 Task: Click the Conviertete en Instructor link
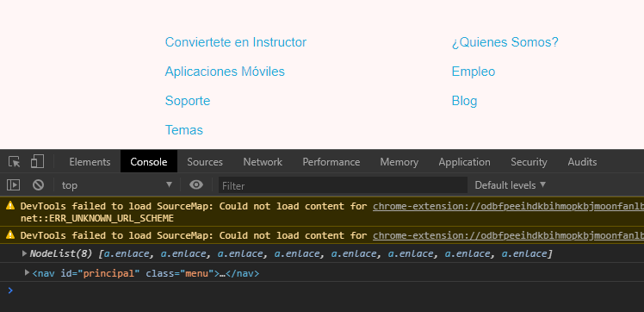point(235,42)
